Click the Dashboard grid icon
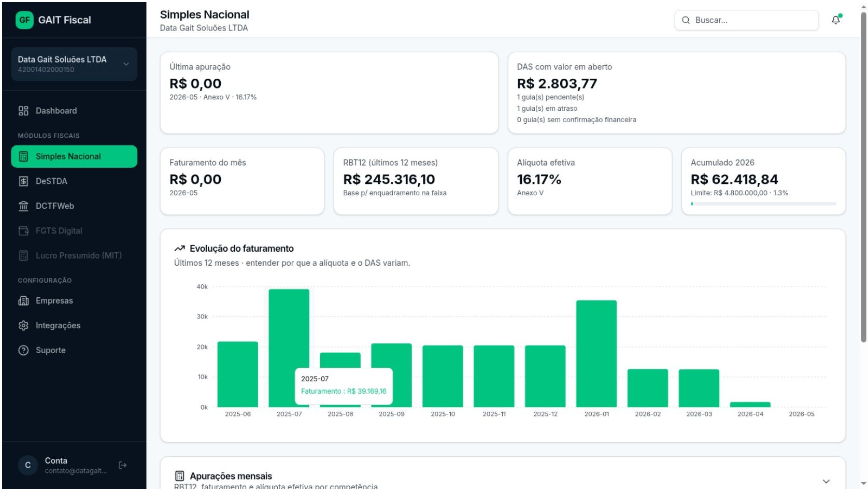The image size is (868, 492). (x=23, y=111)
